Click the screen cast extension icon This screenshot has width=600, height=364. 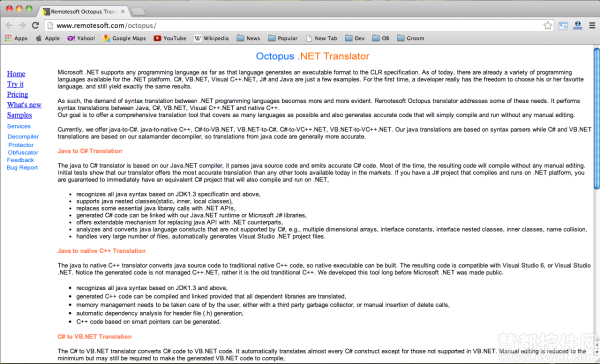tap(563, 26)
